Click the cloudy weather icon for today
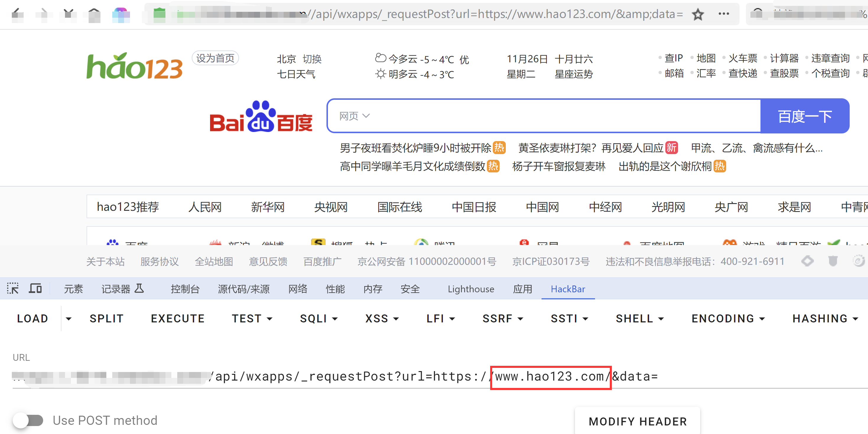868x434 pixels. [x=381, y=58]
